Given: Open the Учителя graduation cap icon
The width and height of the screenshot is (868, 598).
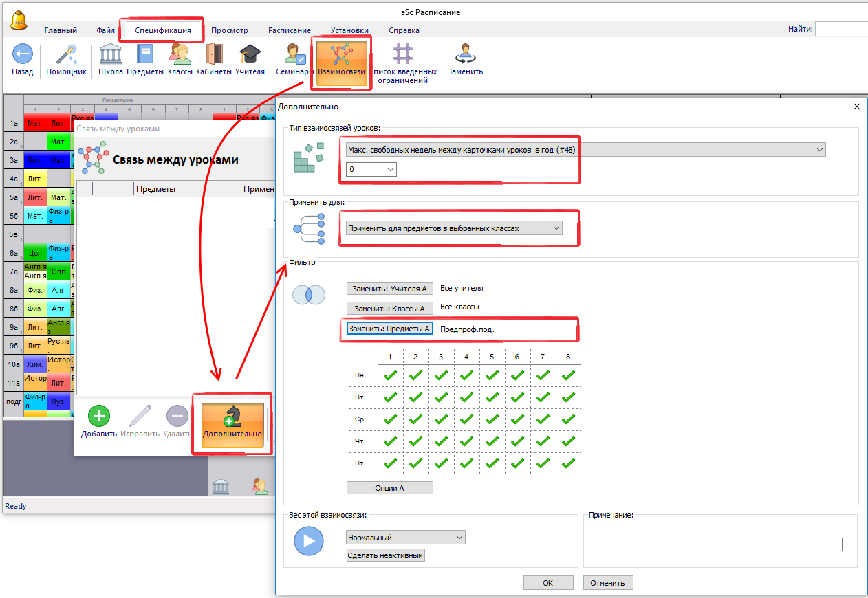Looking at the screenshot, I should point(250,55).
